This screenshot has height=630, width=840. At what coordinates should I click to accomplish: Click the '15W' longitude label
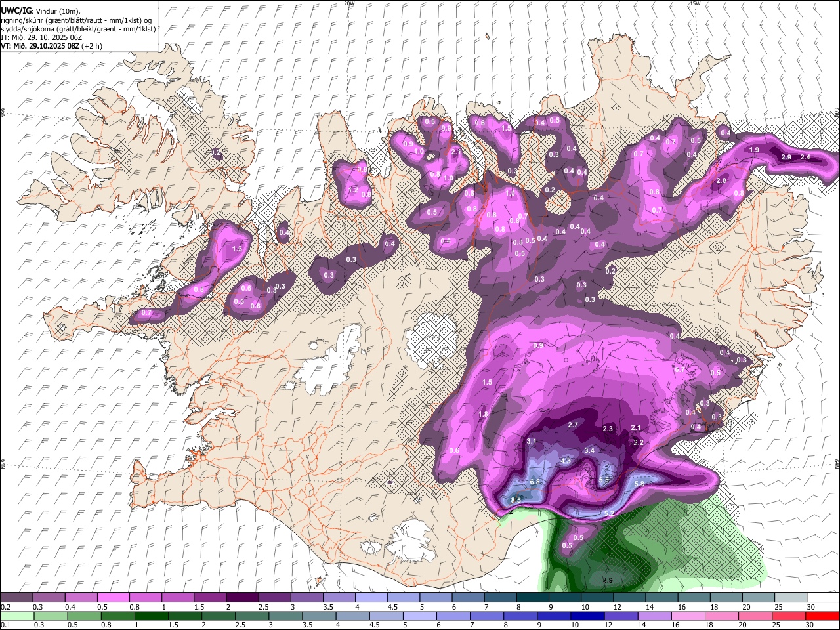(695, 3)
